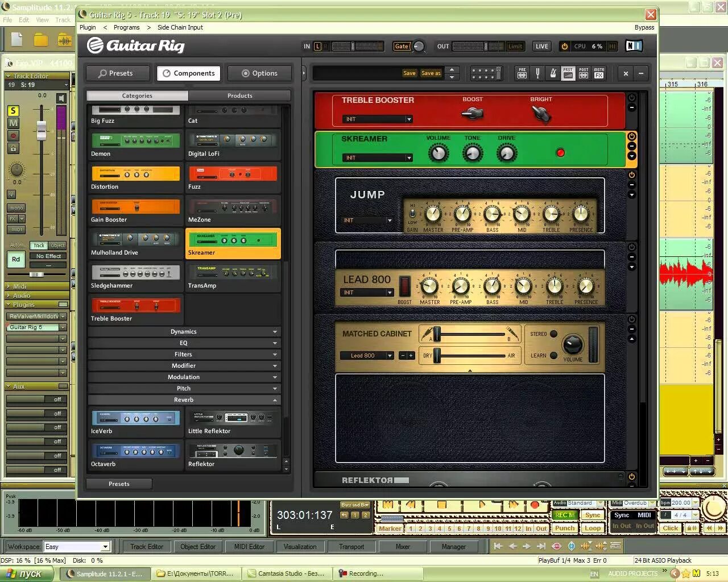Viewport: 728px width, 582px height.
Task: Power off the Skreamer module
Action: 631,136
